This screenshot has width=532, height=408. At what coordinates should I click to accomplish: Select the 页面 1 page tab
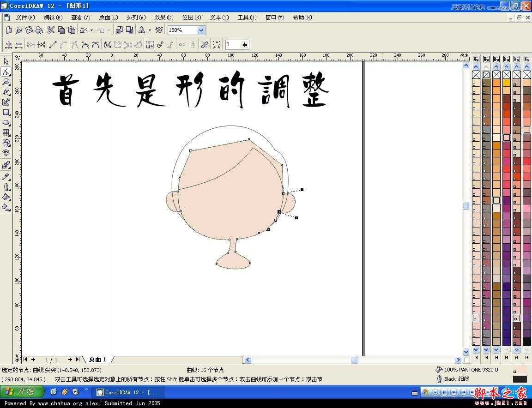coord(98,359)
